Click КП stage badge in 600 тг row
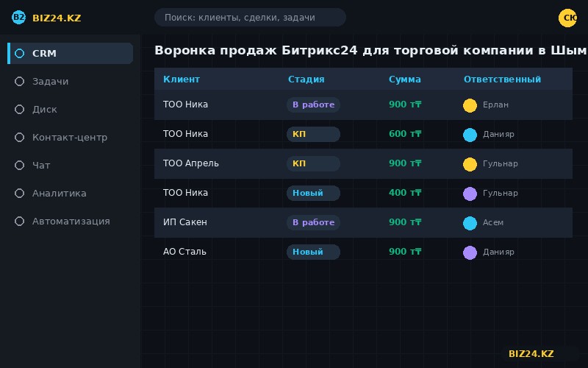588x368 pixels. tap(314, 134)
